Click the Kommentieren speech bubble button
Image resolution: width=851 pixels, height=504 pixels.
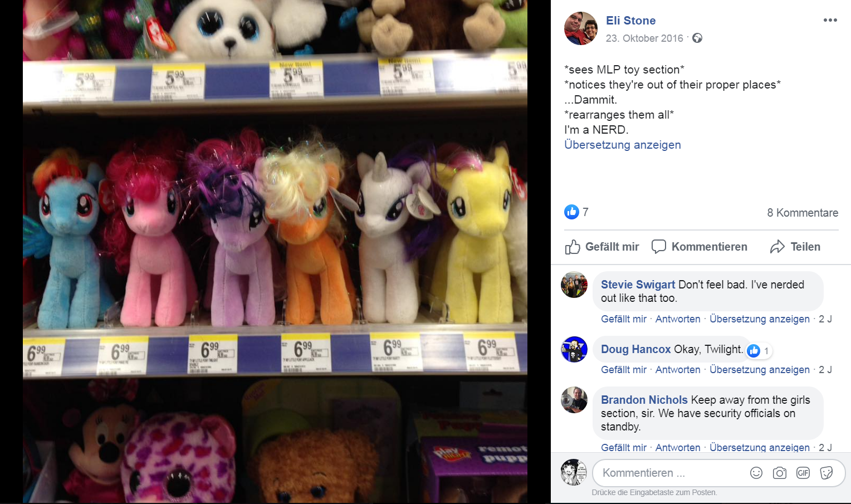point(700,247)
